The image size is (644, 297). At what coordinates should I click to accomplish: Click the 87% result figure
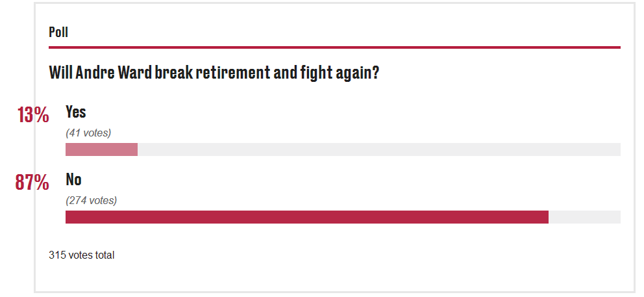click(x=32, y=182)
